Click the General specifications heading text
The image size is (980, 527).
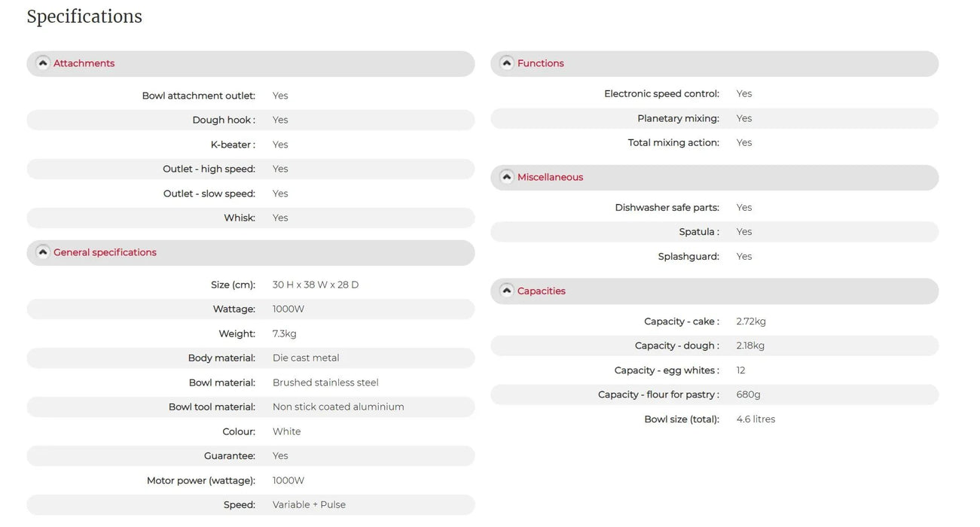click(x=105, y=252)
